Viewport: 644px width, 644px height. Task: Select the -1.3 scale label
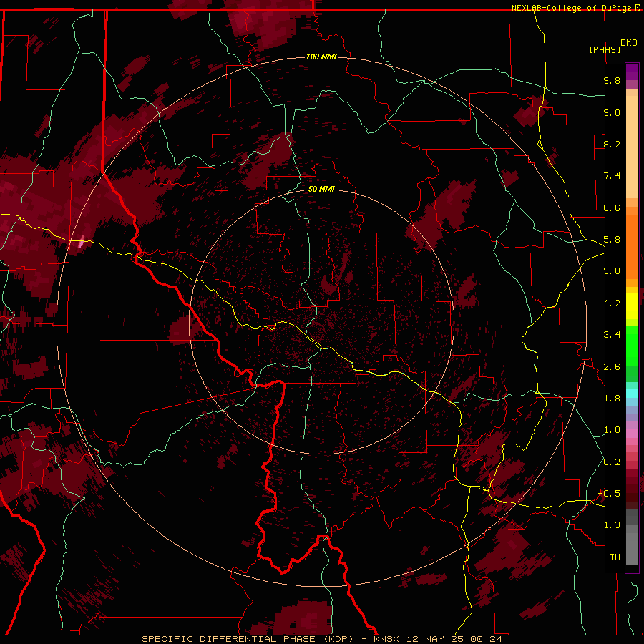click(609, 525)
